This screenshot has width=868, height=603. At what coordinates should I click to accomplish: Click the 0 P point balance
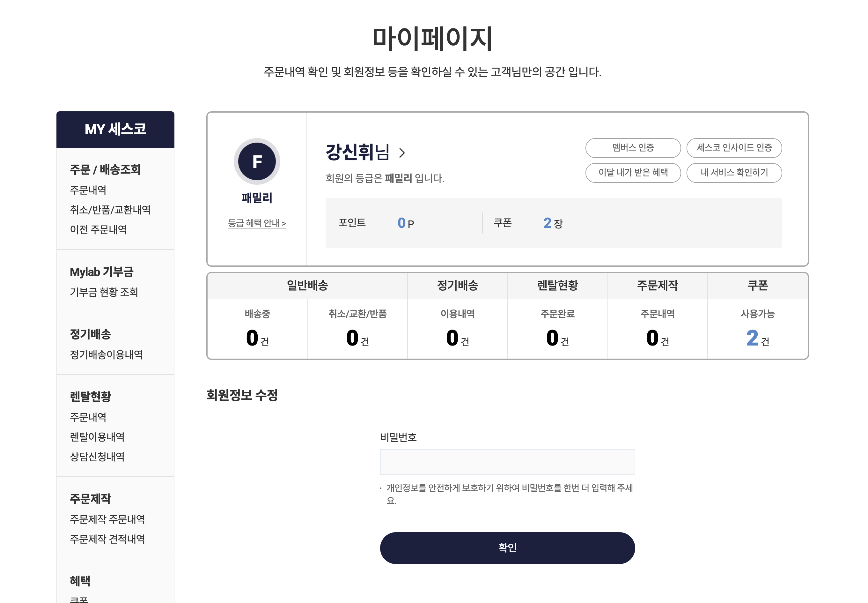(x=405, y=223)
